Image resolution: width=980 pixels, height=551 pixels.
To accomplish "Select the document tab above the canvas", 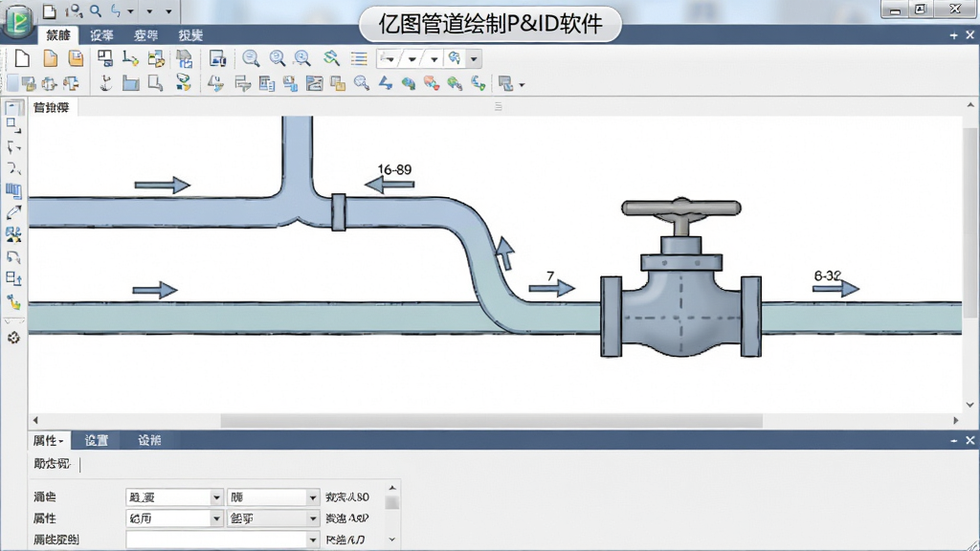I will [x=52, y=107].
